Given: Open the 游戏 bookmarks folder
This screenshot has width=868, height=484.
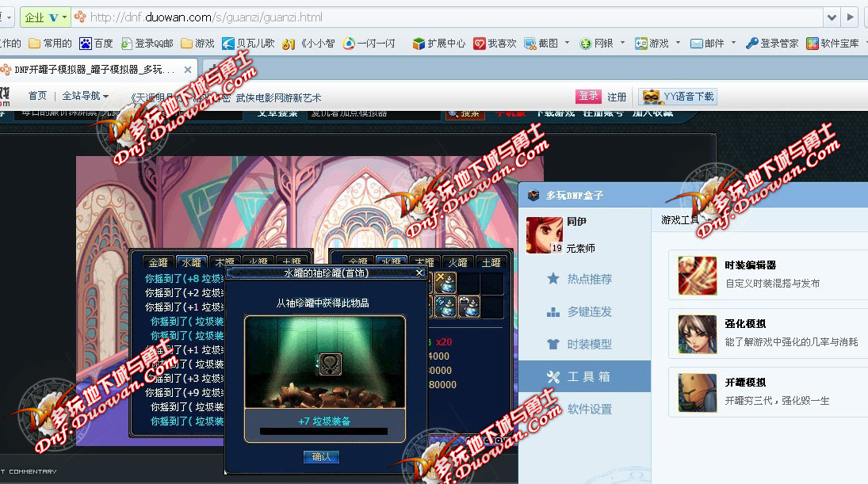Looking at the screenshot, I should coord(197,43).
